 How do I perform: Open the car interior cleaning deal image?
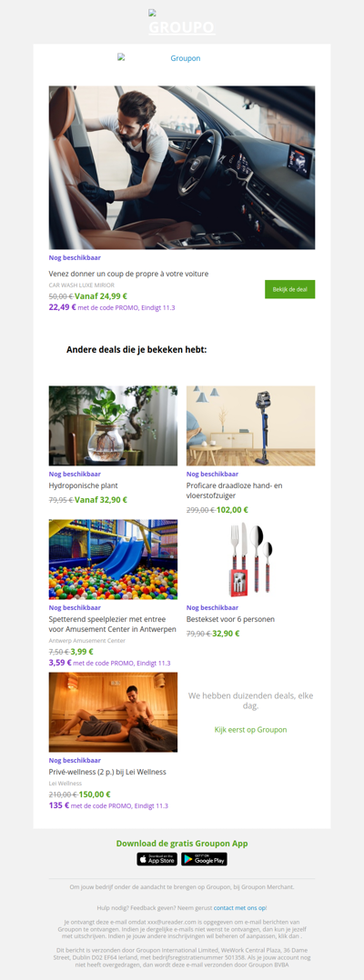pyautogui.click(x=182, y=167)
